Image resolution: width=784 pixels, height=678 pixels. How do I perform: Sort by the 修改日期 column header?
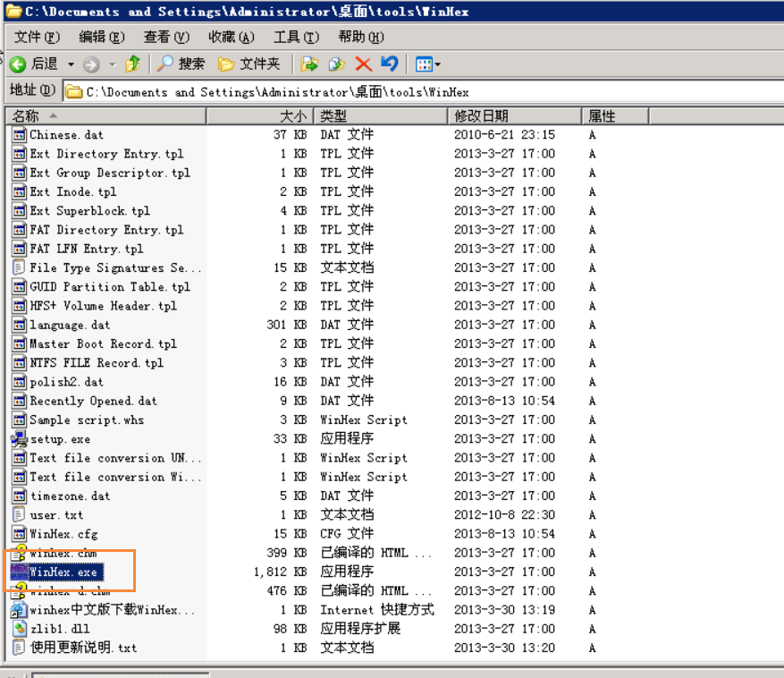515,116
